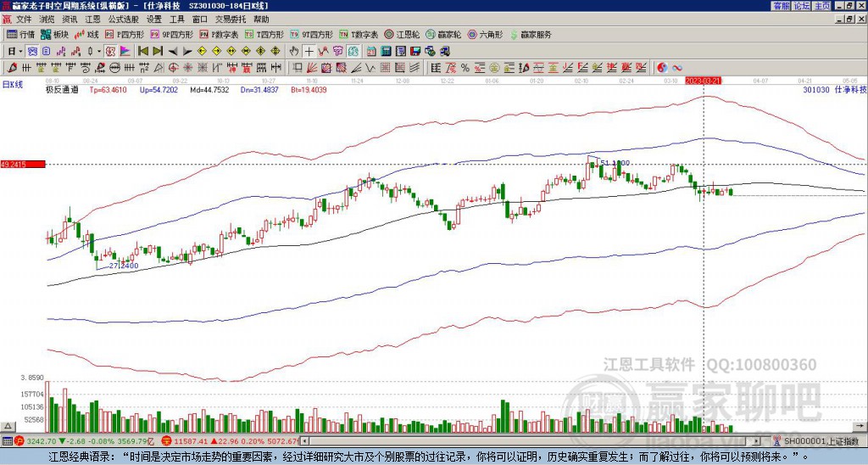
Task: Click the red pencil drawing tool
Action: pyautogui.click(x=12, y=68)
